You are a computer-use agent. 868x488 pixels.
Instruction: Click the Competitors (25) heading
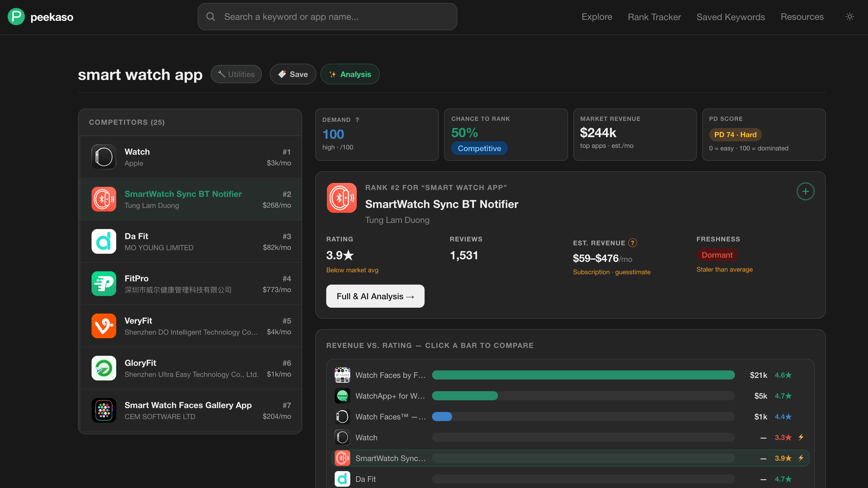[x=127, y=122]
